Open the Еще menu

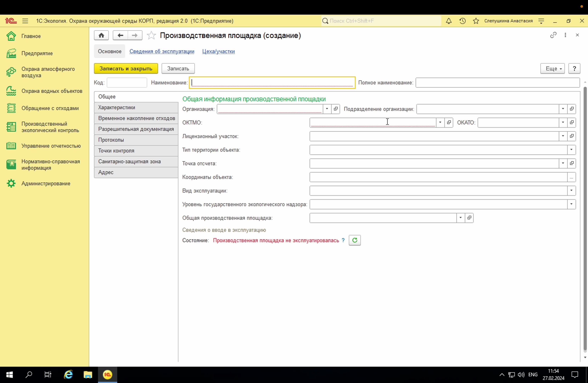coord(552,69)
